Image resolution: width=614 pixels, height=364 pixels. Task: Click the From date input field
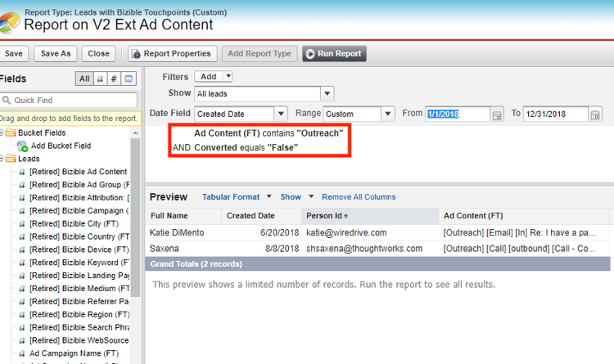click(458, 114)
